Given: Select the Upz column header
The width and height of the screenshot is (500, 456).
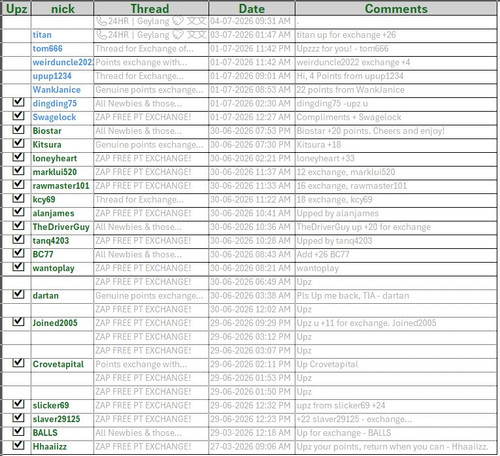Looking at the screenshot, I should (x=16, y=9).
